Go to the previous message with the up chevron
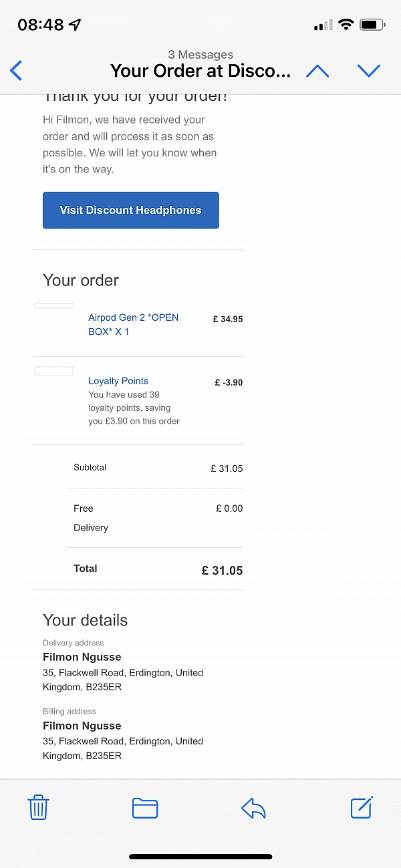Viewport: 401px width, 868px height. pyautogui.click(x=317, y=71)
